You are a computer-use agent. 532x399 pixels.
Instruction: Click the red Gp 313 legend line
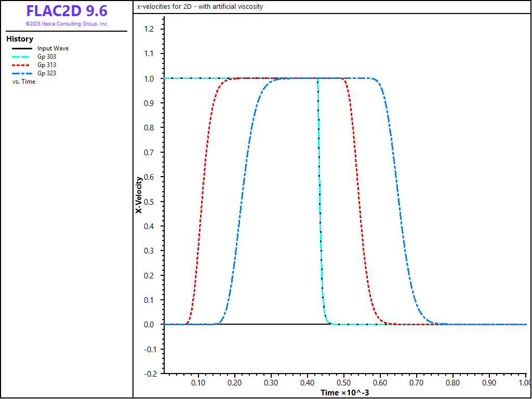coord(22,65)
